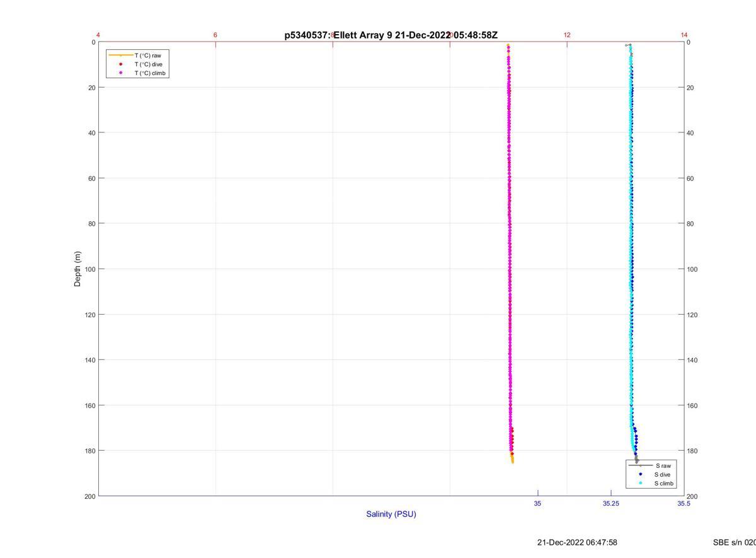Screen dimensions: 756x558
Task: Click the cyan S climb marker in legend
Action: (641, 484)
